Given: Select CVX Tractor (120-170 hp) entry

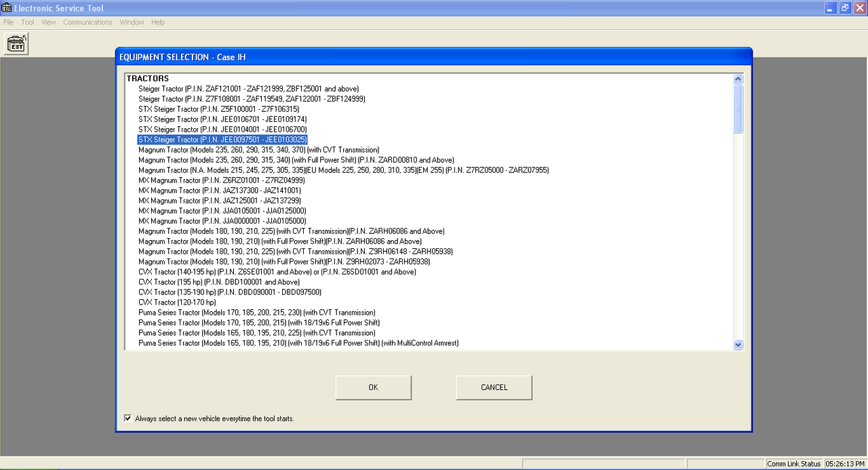Looking at the screenshot, I should pyautogui.click(x=177, y=302).
